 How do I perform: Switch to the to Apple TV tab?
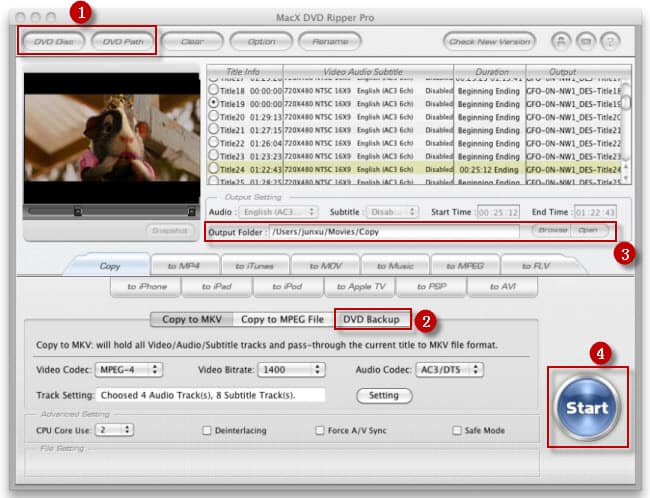pyautogui.click(x=361, y=287)
